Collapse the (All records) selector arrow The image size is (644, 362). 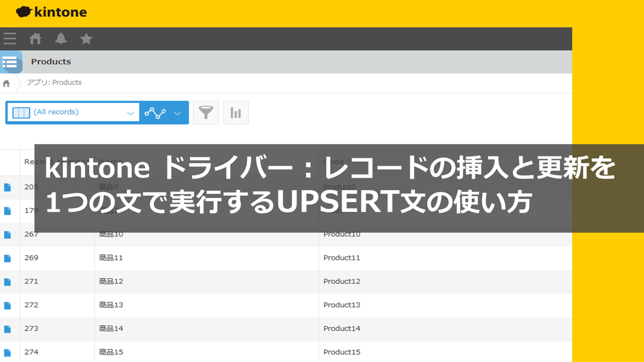point(130,112)
